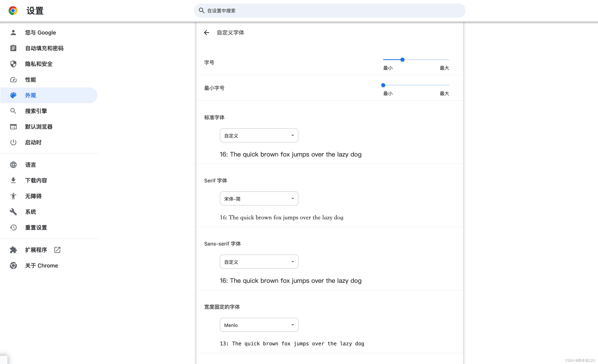Click the 13: Menlo preview sample text
598x364 pixels.
click(x=292, y=344)
